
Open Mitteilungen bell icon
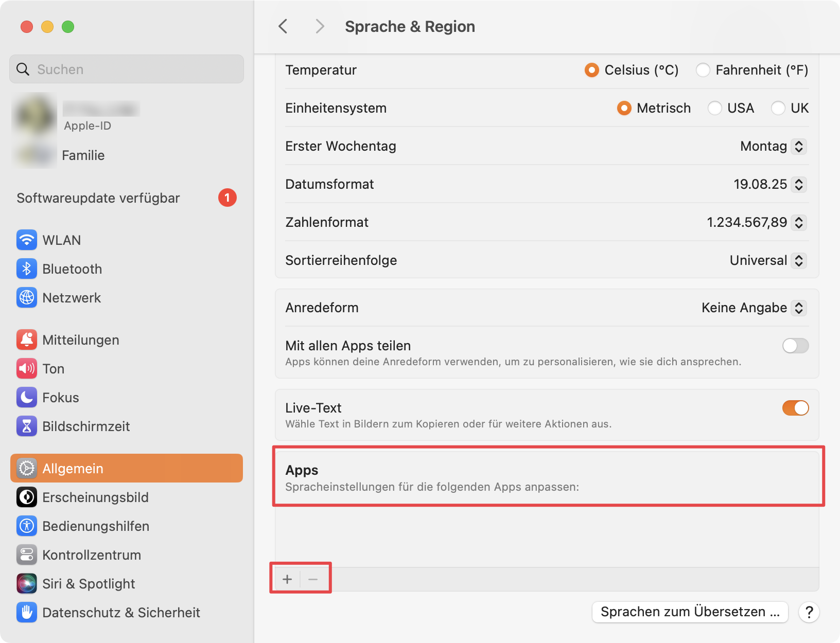[x=26, y=340]
